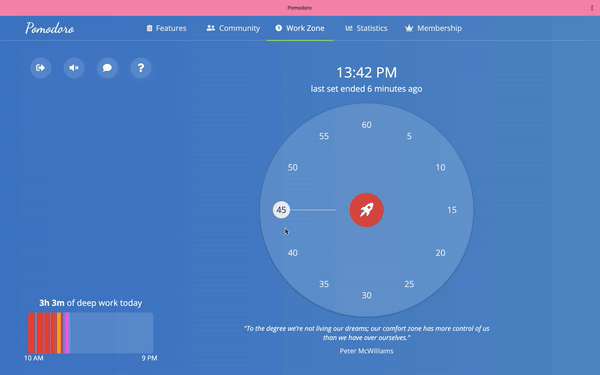Set the timer dial to 15 minutes

452,210
